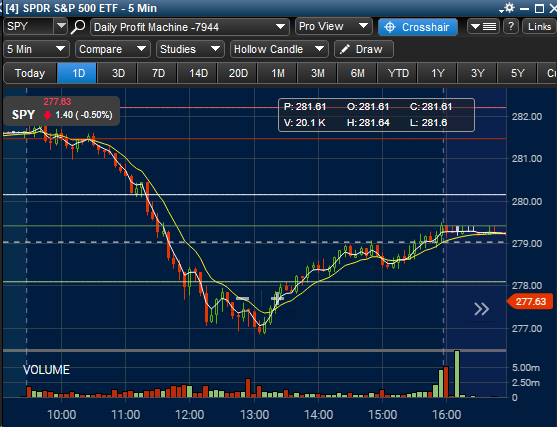Open the 5 Min interval dropdown
This screenshot has width=557, height=427.
[x=36, y=49]
